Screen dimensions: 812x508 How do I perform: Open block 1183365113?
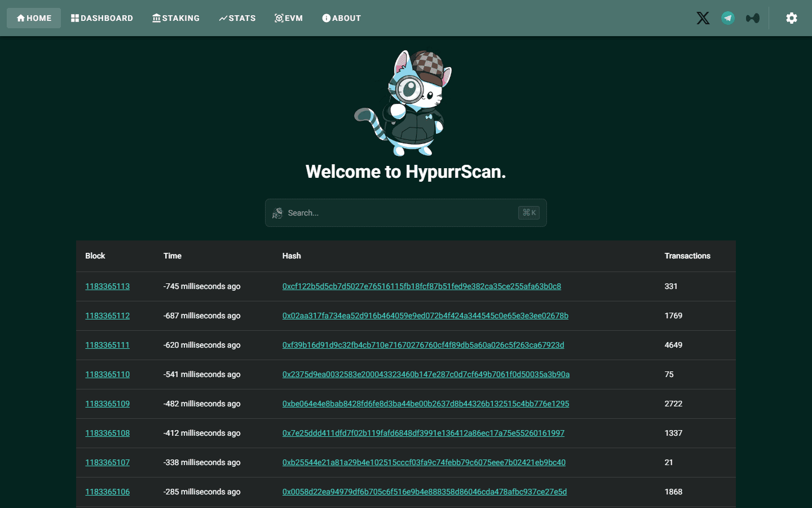tap(107, 286)
